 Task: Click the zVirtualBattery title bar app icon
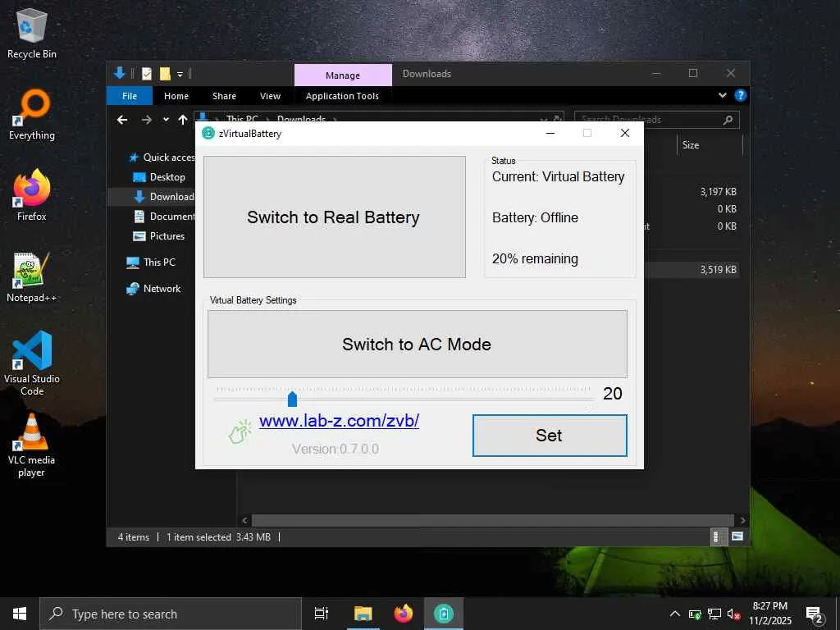coord(208,134)
